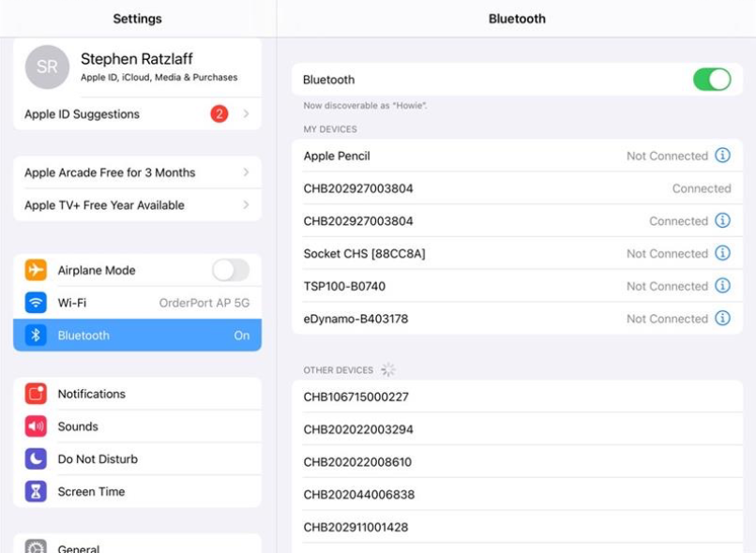Tap TSP100-B0740 device name
This screenshot has height=553, width=756.
click(344, 286)
